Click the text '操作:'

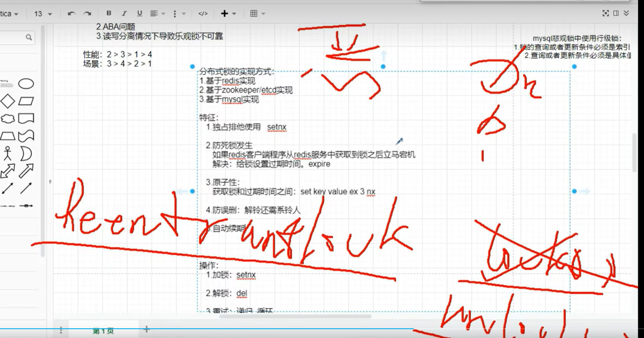209,266
